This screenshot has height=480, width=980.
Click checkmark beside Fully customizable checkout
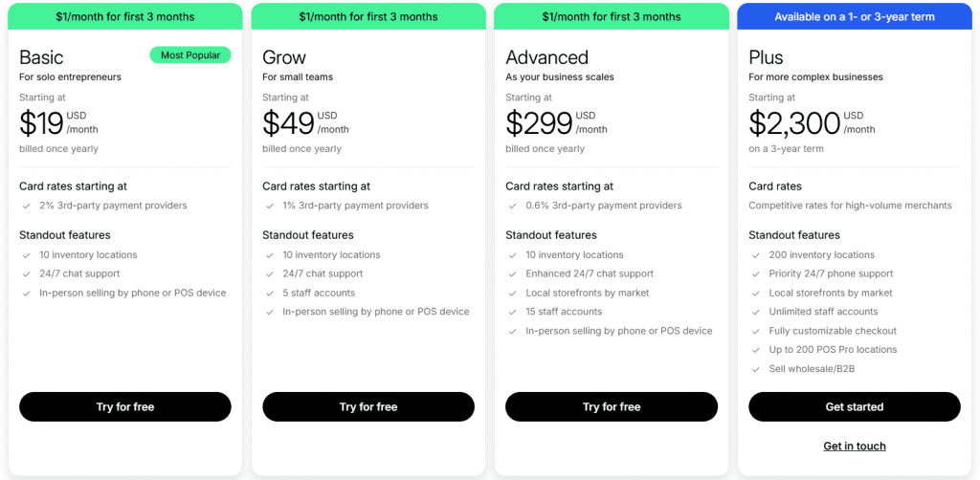754,331
